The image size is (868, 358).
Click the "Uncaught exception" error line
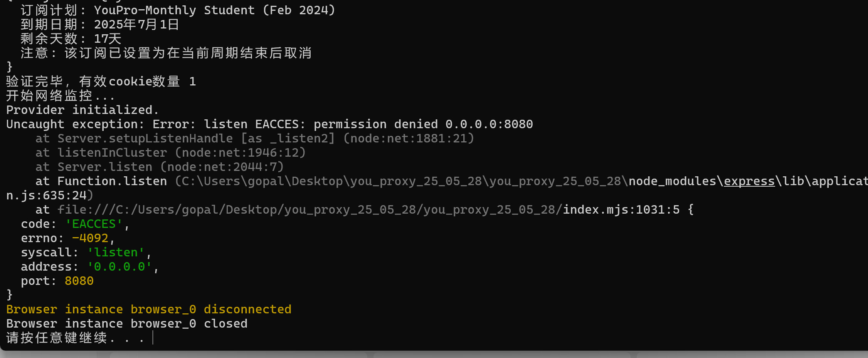[269, 124]
